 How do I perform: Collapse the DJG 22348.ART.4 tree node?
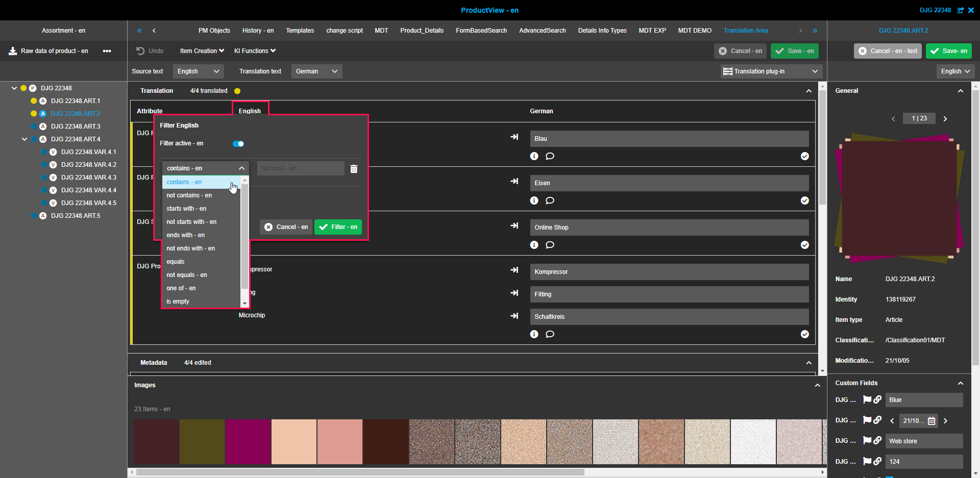tap(24, 139)
